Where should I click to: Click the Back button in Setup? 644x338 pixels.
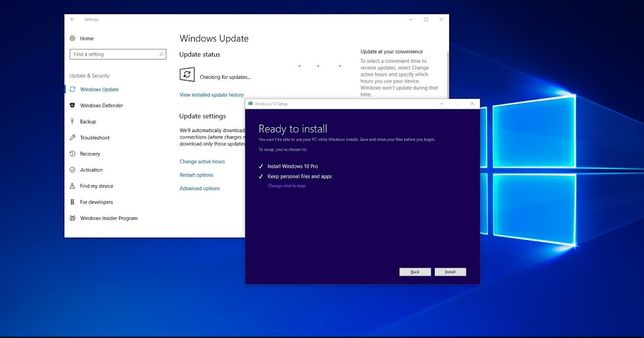click(x=415, y=272)
